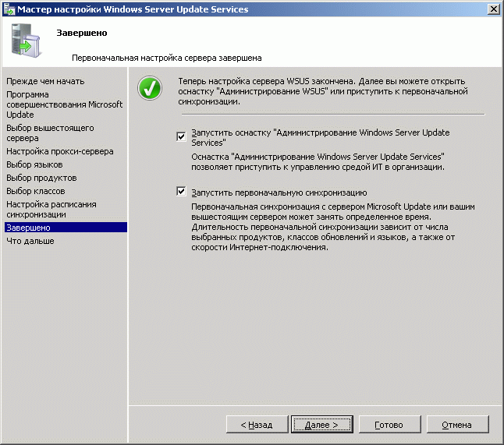
Task: Uncheck Запустить оснастку Администрирование WSUS checkbox
Action: [181, 136]
